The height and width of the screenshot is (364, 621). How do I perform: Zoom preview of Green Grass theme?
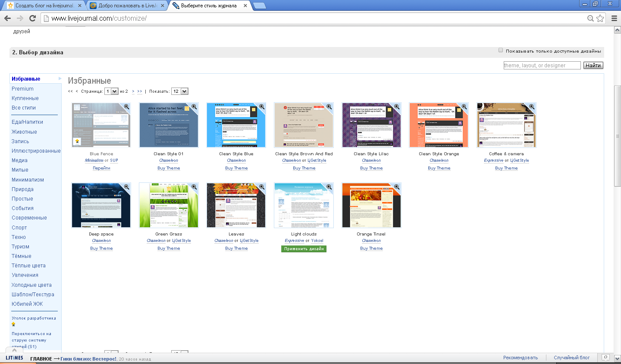click(194, 187)
